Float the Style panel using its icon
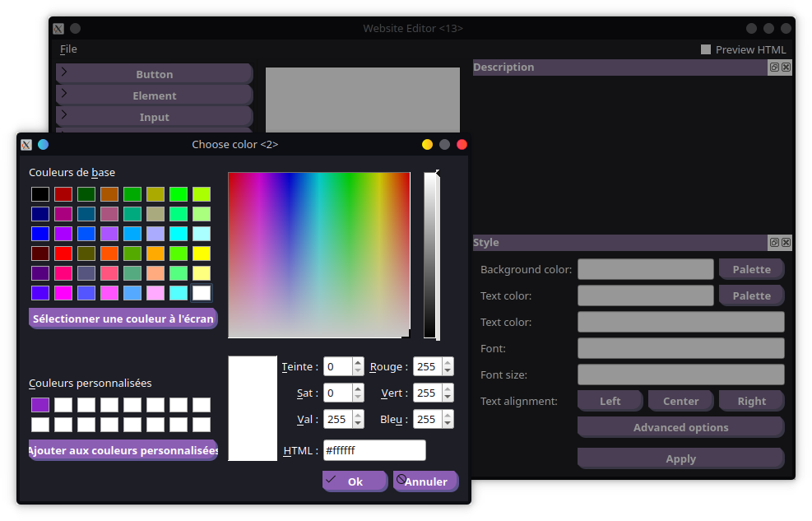 point(774,243)
